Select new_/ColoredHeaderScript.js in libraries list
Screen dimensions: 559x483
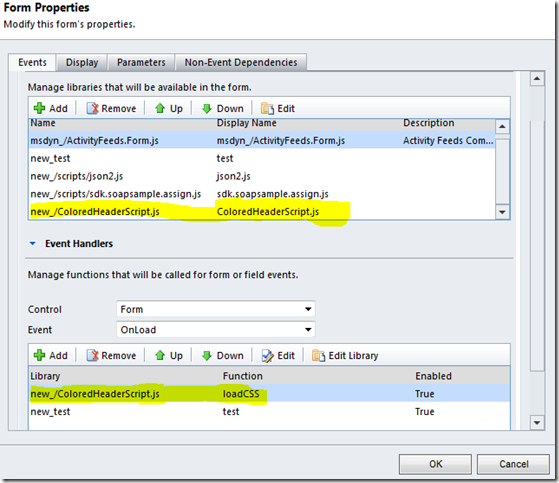click(262, 212)
